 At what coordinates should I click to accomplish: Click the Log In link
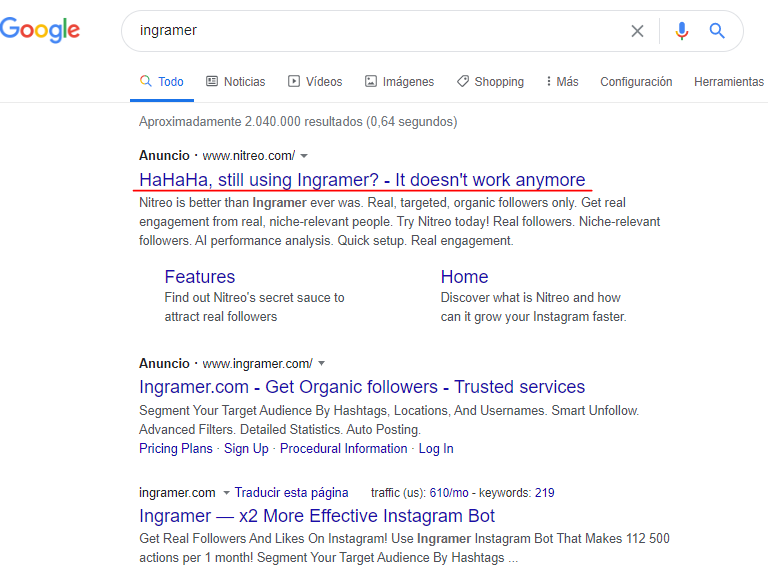tap(436, 449)
